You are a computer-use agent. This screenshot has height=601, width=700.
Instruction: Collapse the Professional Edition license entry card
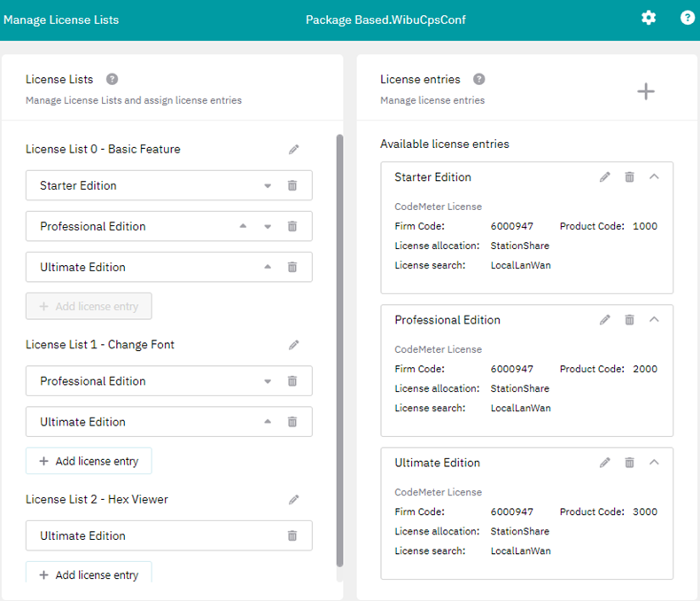[x=654, y=319]
